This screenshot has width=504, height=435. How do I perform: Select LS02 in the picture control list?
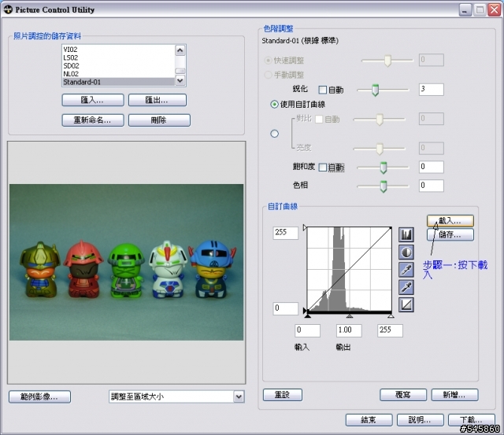[x=118, y=57]
